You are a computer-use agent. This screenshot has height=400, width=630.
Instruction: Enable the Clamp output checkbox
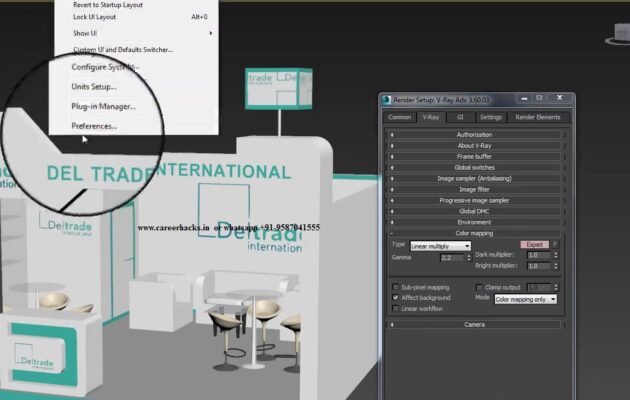[x=480, y=287]
